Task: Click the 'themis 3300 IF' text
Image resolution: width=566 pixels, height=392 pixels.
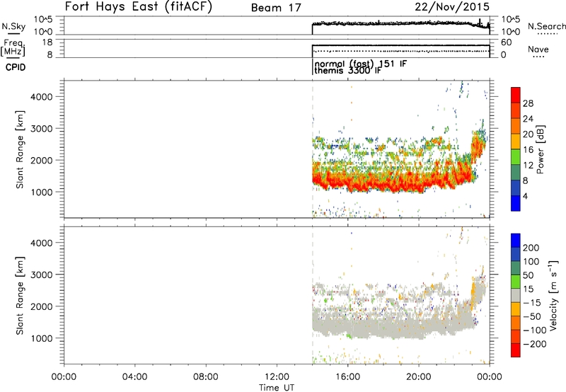Action: coord(352,71)
